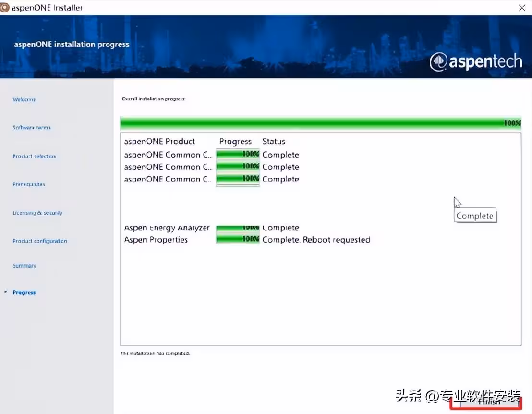Click the aspentech logo in the banner
The image size is (532, 414).
tap(476, 62)
